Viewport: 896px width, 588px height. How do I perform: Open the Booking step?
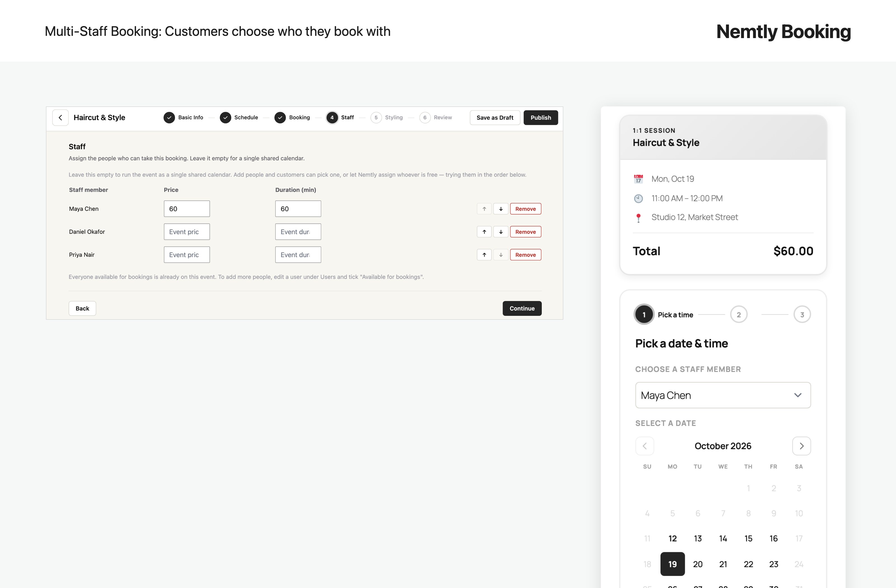pos(293,117)
